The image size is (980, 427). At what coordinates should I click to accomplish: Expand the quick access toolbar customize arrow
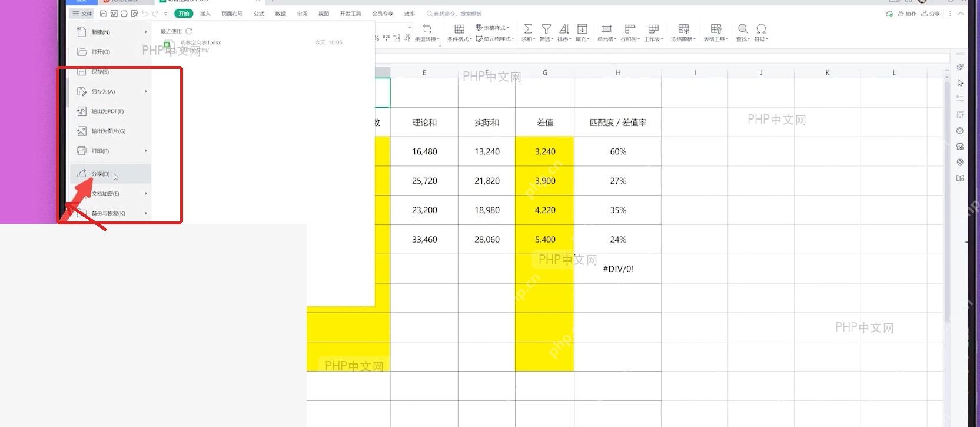[166, 14]
